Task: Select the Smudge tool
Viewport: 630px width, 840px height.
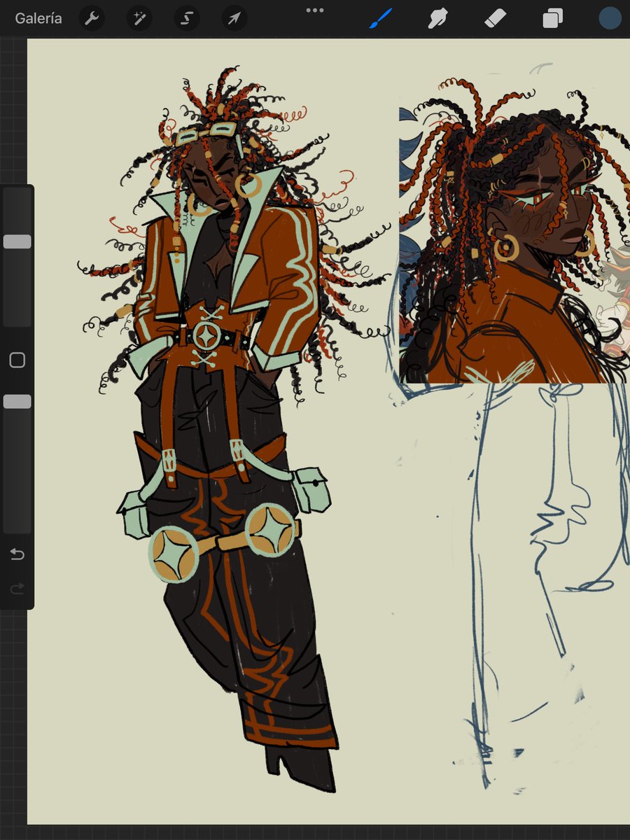Action: (x=438, y=19)
